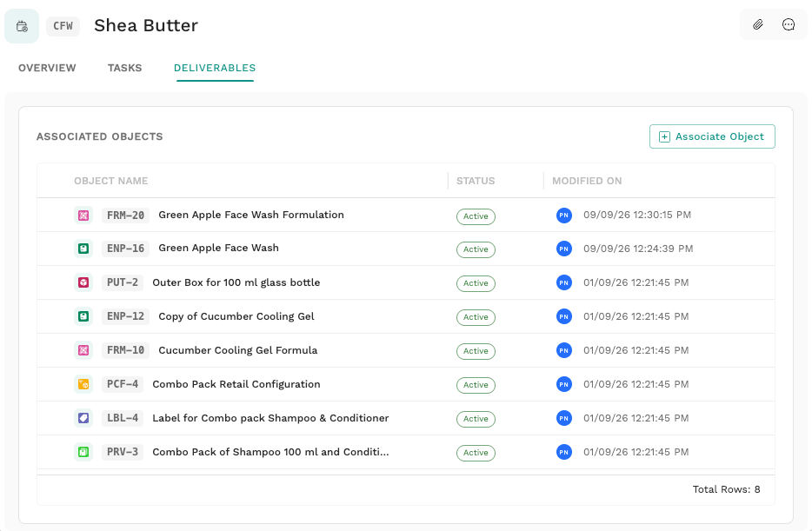
Task: Switch to the Tasks tab
Action: [125, 68]
